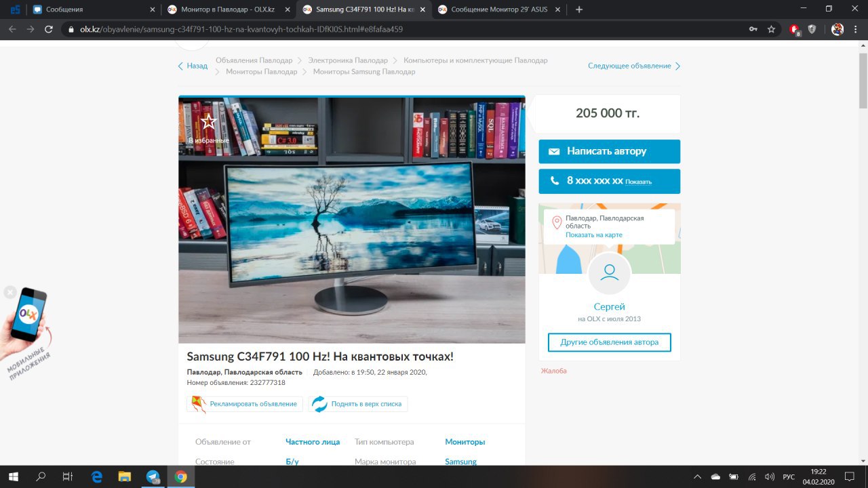
Task: Switch to Chrome in taskbar
Action: point(180,476)
